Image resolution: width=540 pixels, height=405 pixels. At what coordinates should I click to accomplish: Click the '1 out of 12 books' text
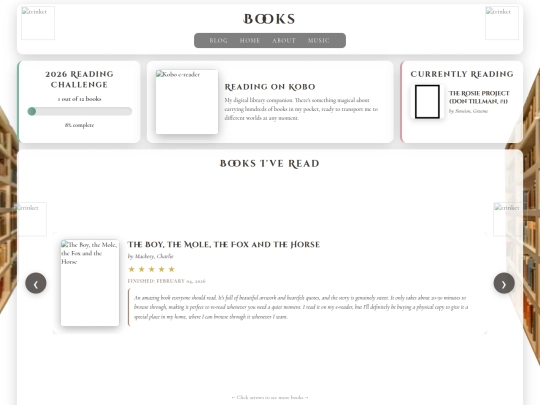tap(80, 99)
